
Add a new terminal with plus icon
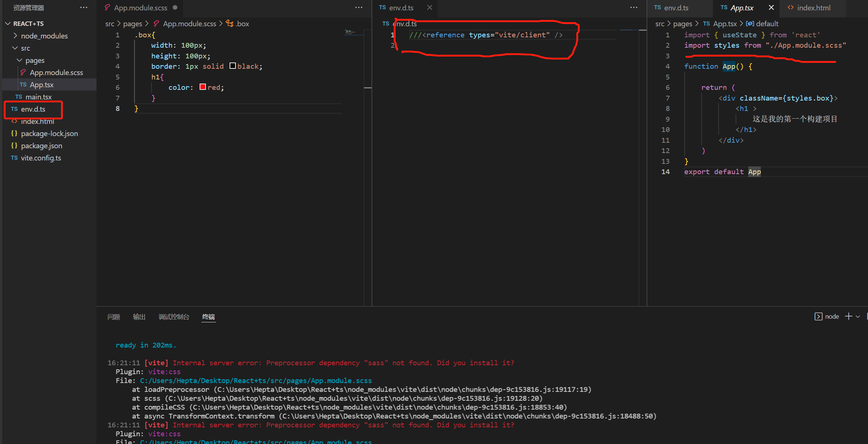pyautogui.click(x=849, y=316)
